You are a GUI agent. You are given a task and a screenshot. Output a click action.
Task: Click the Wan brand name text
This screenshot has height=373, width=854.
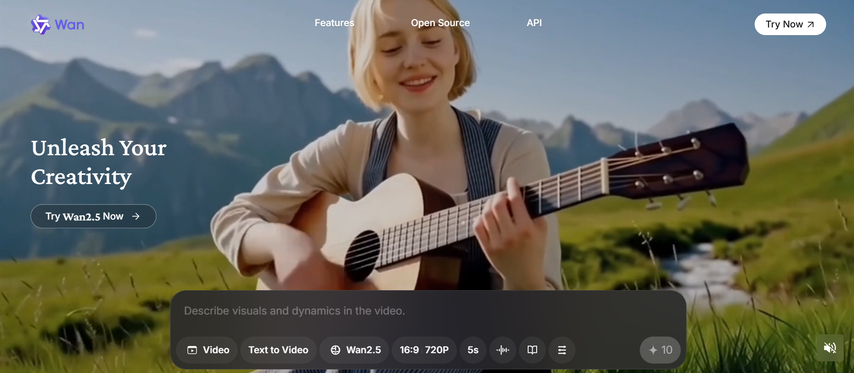click(x=69, y=25)
